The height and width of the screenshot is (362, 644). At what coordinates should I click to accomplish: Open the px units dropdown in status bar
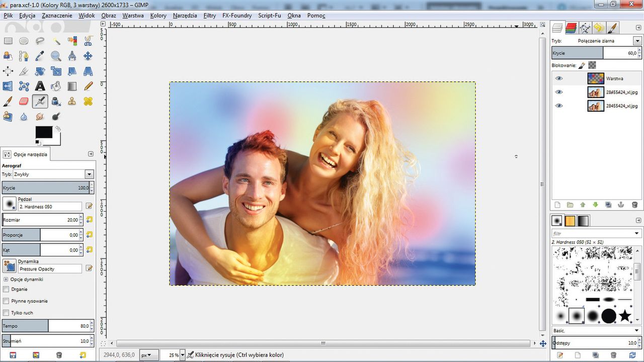tap(149, 354)
